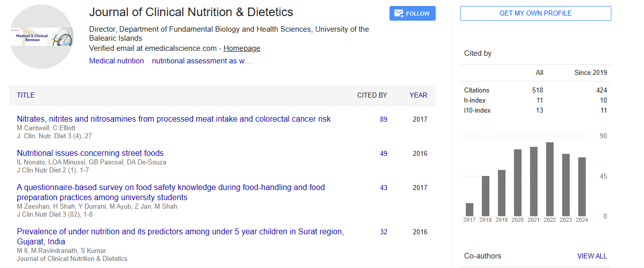Select the Medical nutrition interest tag
Image resolution: width=644 pixels, height=268 pixels.
(116, 61)
